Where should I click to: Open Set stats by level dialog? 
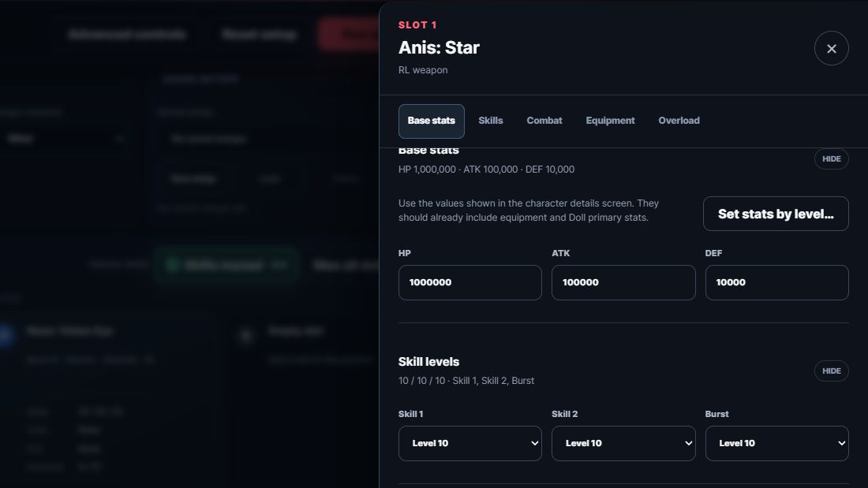776,214
